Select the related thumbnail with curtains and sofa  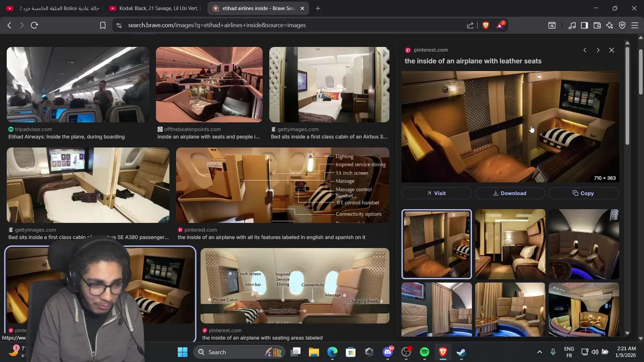[x=437, y=309]
